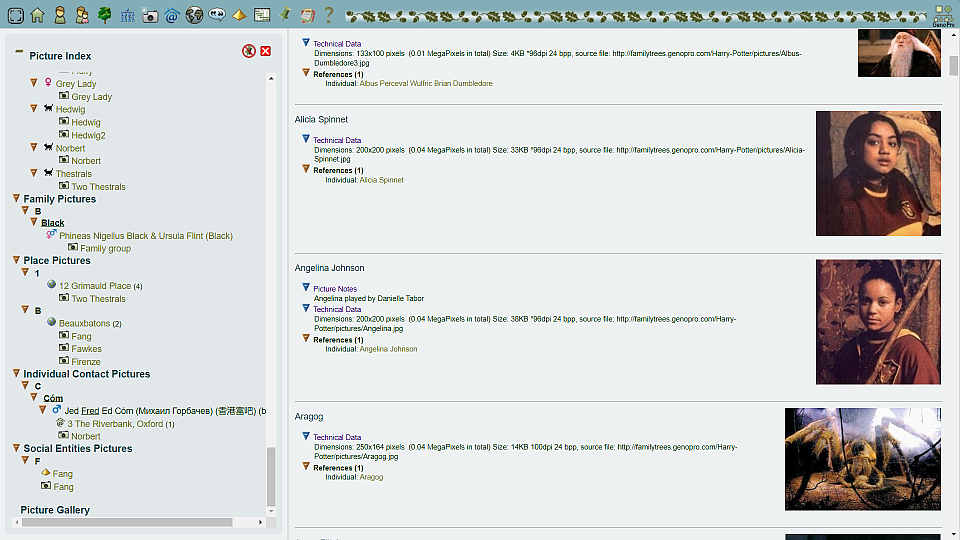Open pictures via the camera toolbar icon
This screenshot has height=540, width=960.
tap(150, 15)
